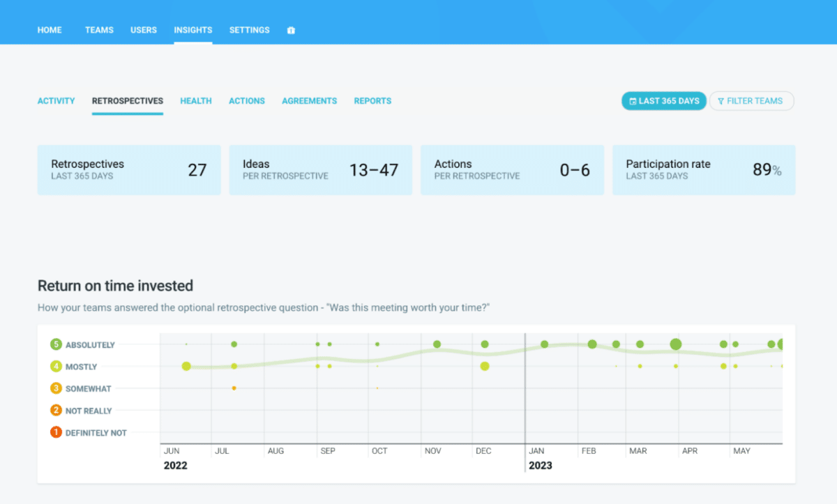Image resolution: width=837 pixels, height=504 pixels.
Task: Switch to the Reports tab
Action: pos(372,101)
